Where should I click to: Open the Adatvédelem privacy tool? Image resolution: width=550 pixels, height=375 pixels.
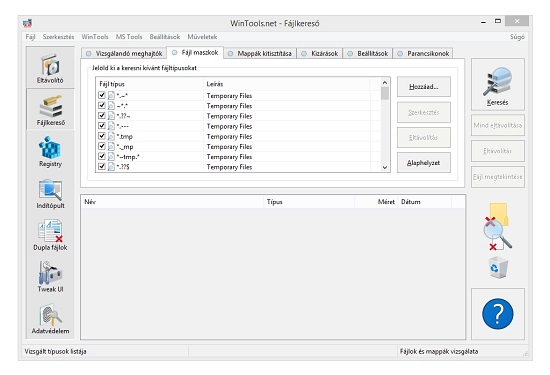pyautogui.click(x=50, y=319)
